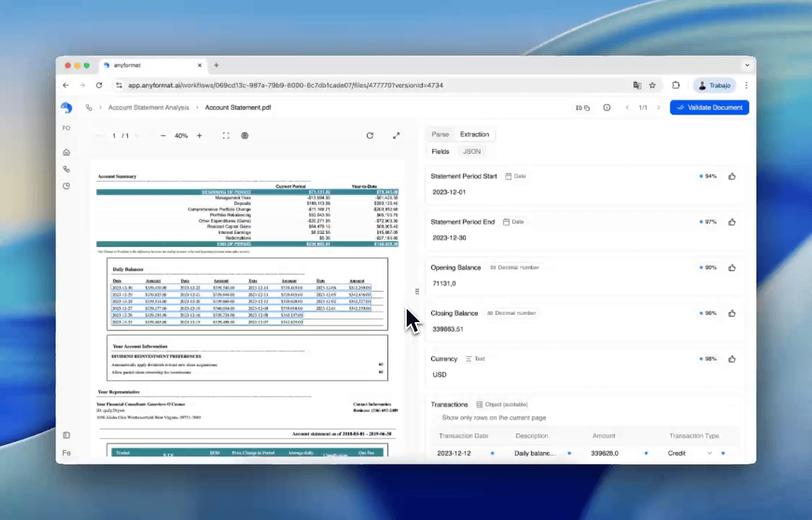The image size is (812, 520).
Task: Edit the Currency value USD
Action: 439,374
